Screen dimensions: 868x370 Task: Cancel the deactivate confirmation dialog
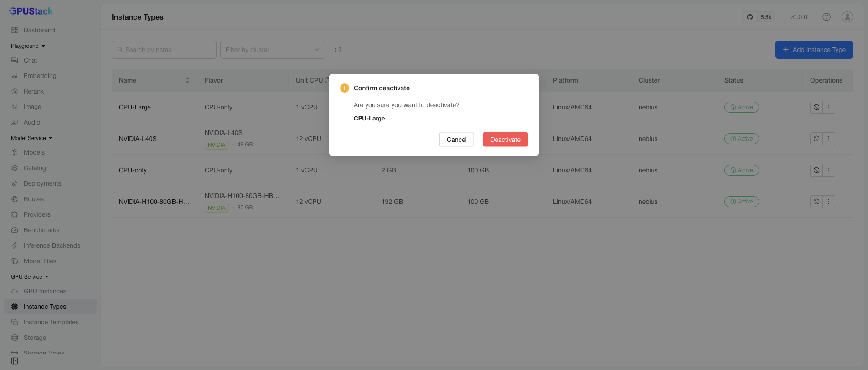point(456,140)
